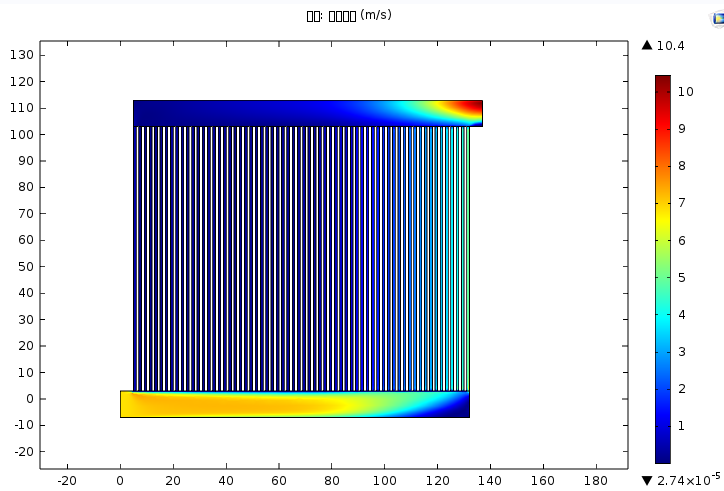
Task: Click the dark blue low-velocity corner of the bottom manifold
Action: point(457,409)
